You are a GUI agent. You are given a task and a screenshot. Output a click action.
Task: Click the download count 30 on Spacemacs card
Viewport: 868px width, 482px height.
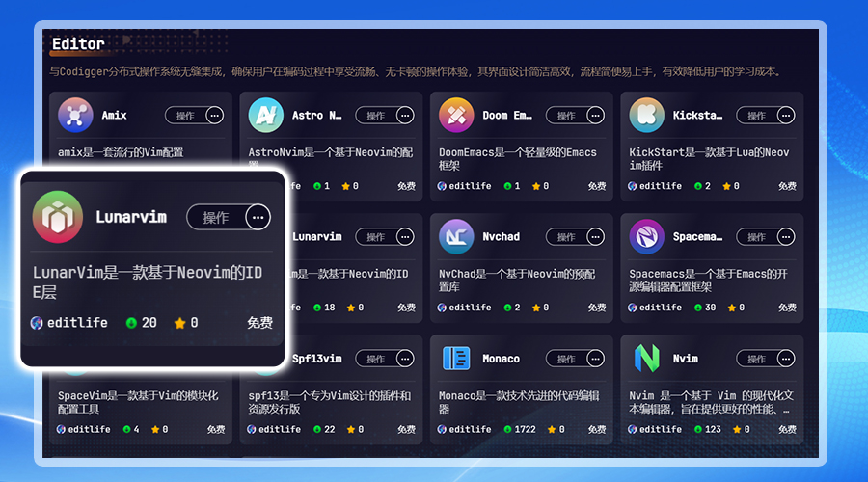click(x=710, y=308)
